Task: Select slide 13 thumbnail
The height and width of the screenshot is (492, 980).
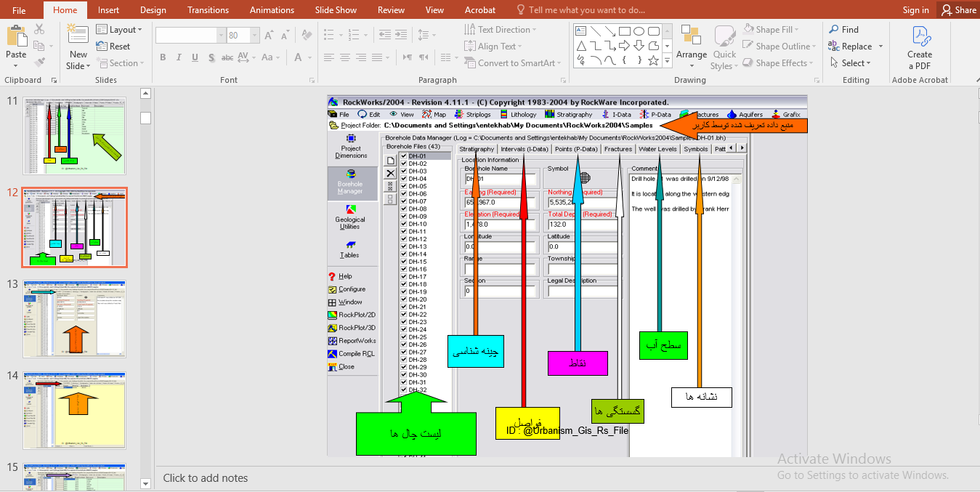Action: pos(74,319)
